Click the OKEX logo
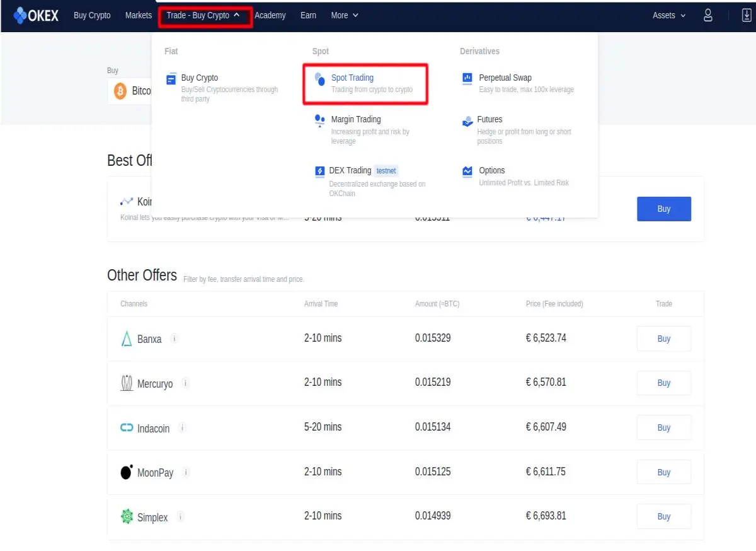Image resolution: width=756 pixels, height=551 pixels. 36,16
